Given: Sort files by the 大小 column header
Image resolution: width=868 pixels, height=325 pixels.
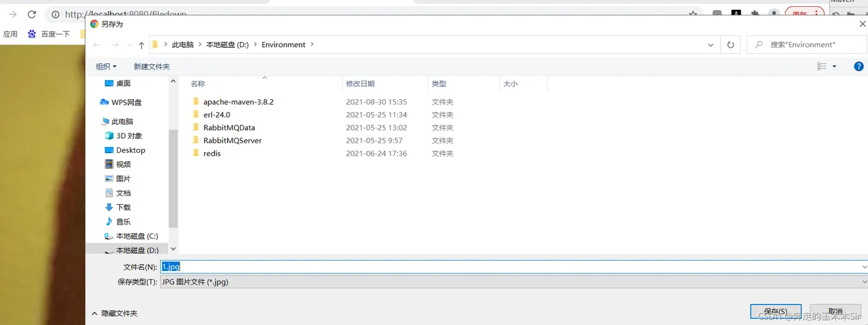Looking at the screenshot, I should [x=510, y=84].
